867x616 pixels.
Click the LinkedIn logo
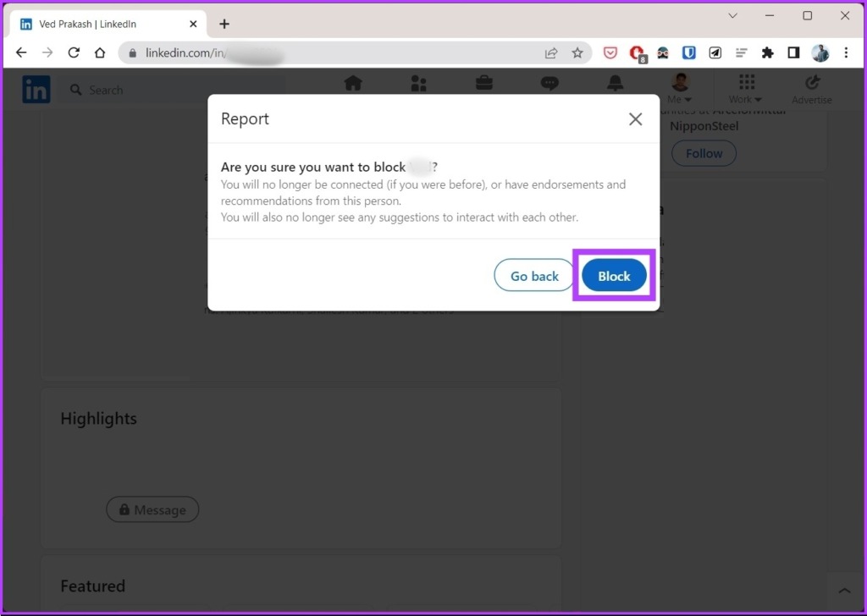pos(36,90)
